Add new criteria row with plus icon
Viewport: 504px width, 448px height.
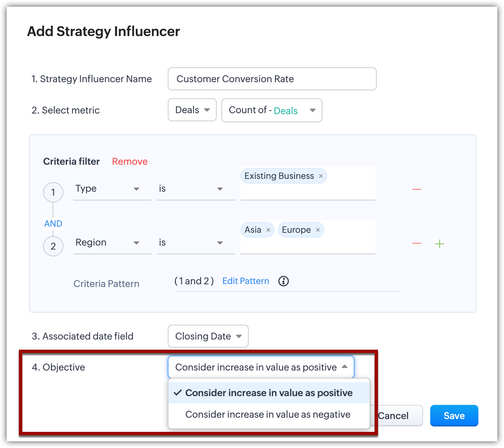coord(439,244)
